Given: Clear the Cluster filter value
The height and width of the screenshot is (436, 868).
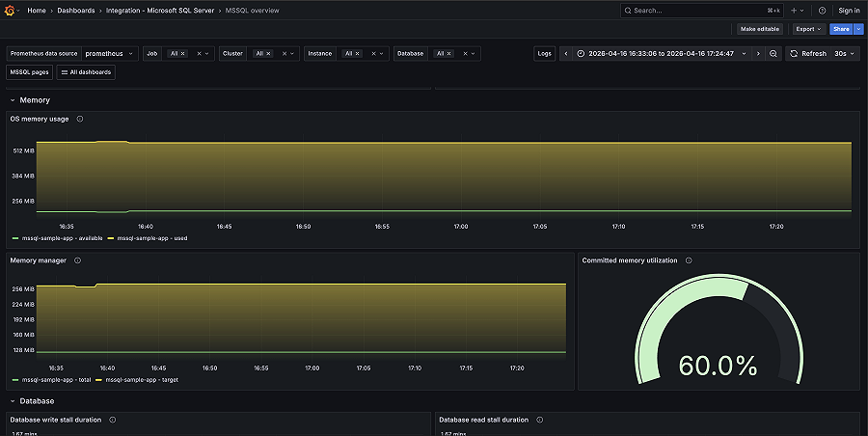Looking at the screenshot, I should tap(285, 54).
